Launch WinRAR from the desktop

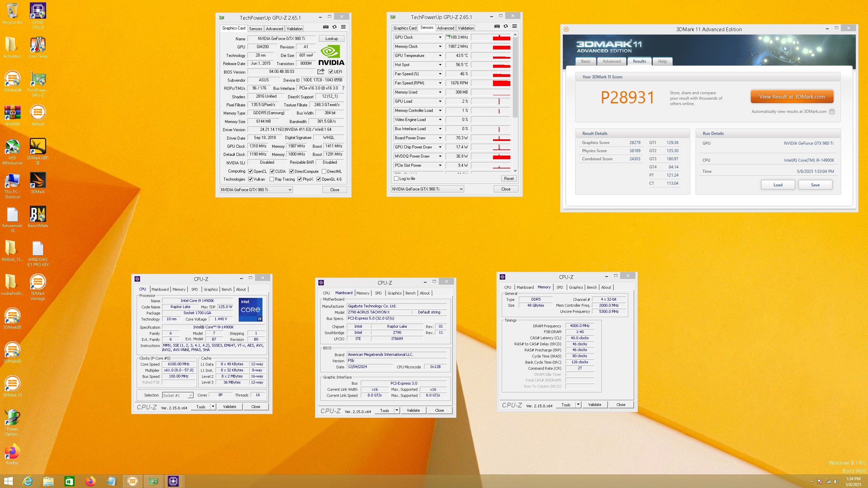click(12, 115)
